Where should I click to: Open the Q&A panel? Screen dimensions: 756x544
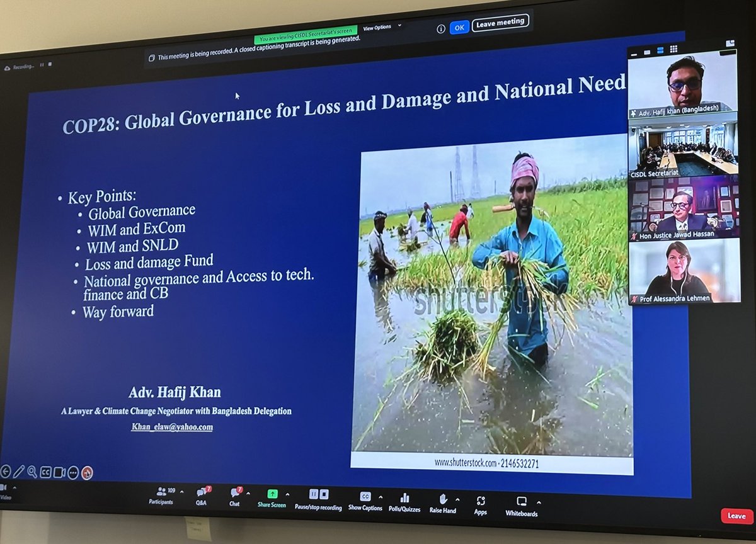202,496
